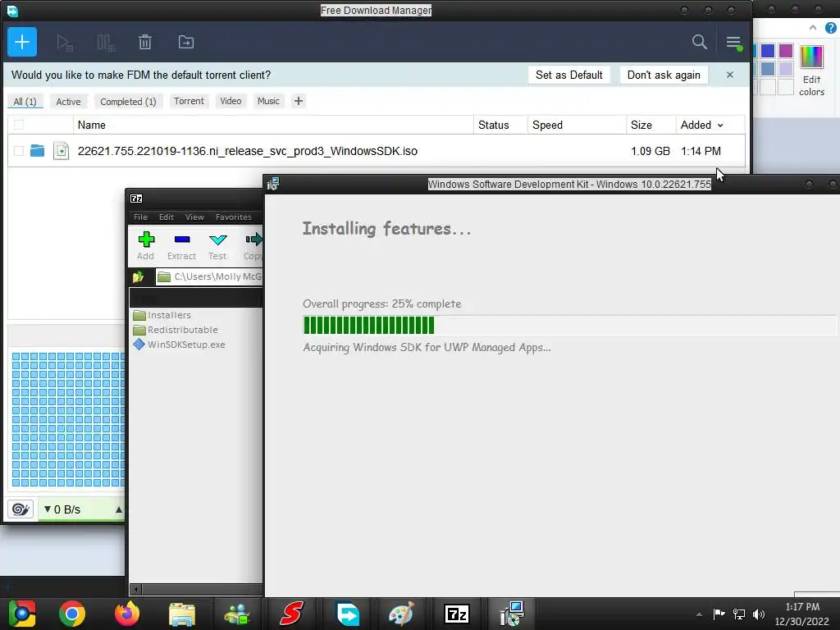Click the start downloads play icon in FDM
Viewport: 840px width, 630px height.
(x=65, y=43)
